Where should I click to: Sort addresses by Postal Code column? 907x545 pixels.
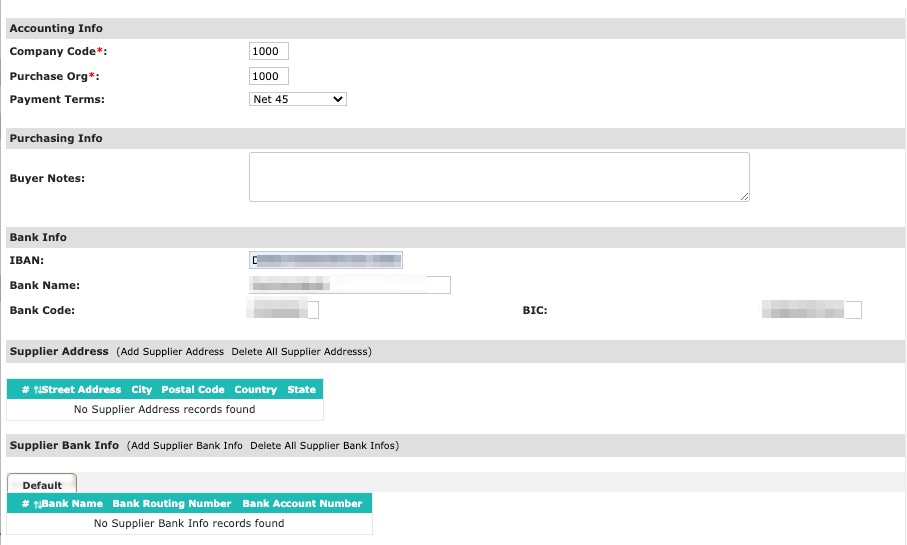192,390
